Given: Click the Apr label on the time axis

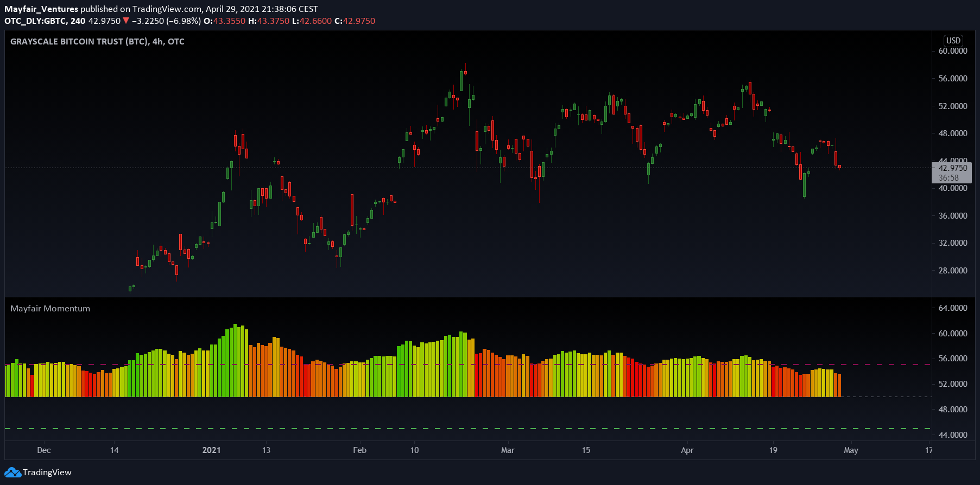Looking at the screenshot, I should [x=687, y=450].
